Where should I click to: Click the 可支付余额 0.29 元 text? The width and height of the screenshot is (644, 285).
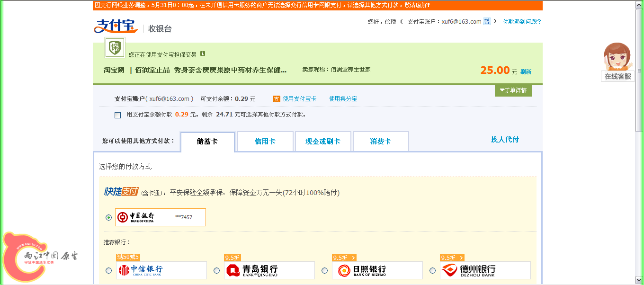point(228,99)
